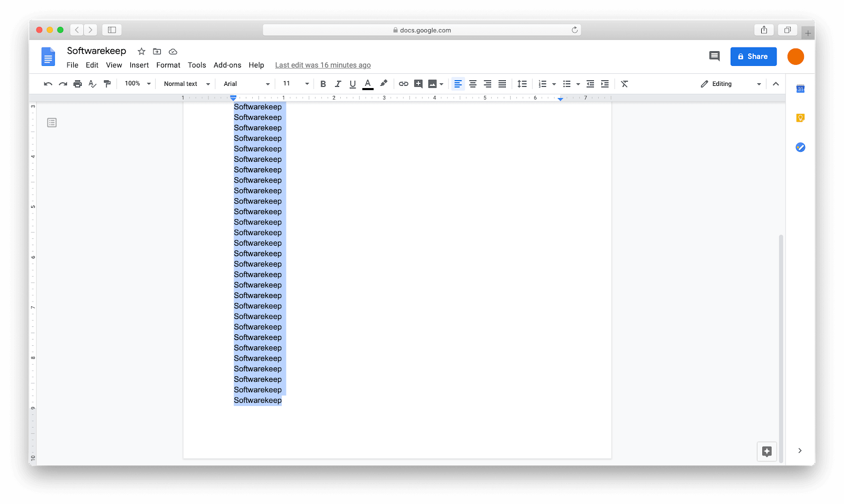The width and height of the screenshot is (844, 504).
Task: Toggle underline formatting
Action: 353,84
